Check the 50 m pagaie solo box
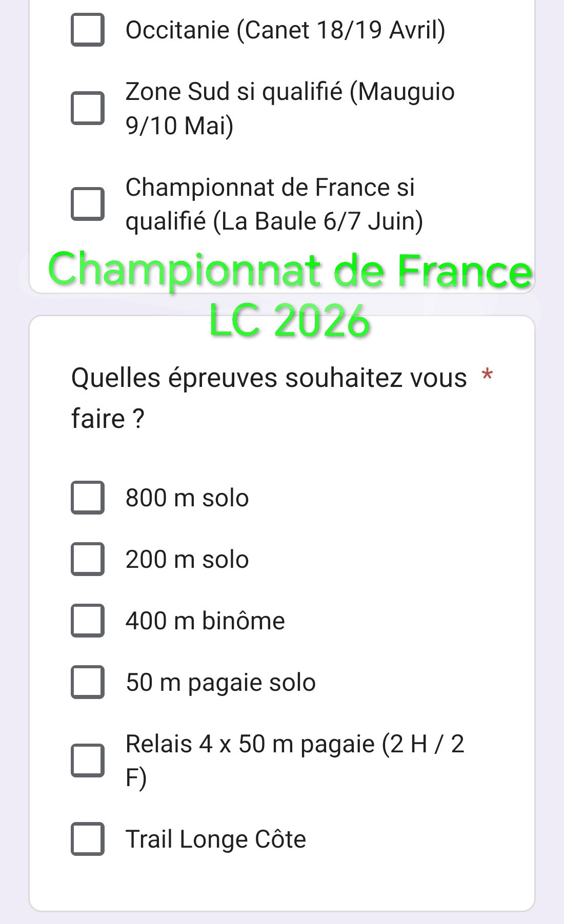This screenshot has width=564, height=924. (88, 682)
